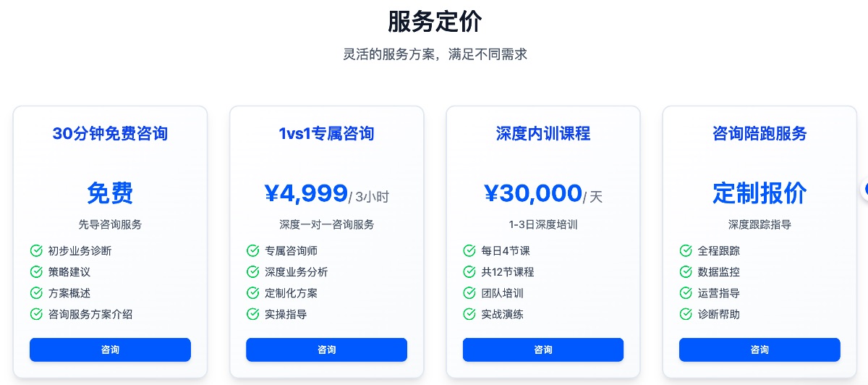Select the check icon next to 诊断帮助

pyautogui.click(x=686, y=314)
